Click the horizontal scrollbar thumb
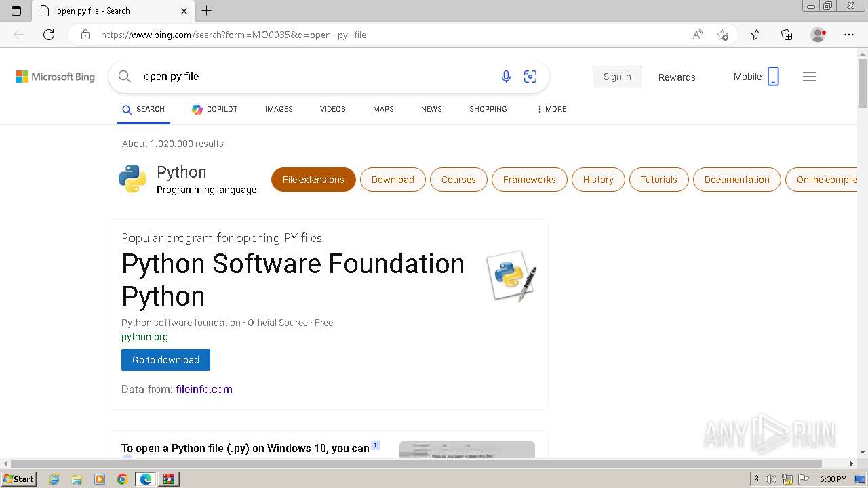This screenshot has width=868, height=488. (x=416, y=464)
